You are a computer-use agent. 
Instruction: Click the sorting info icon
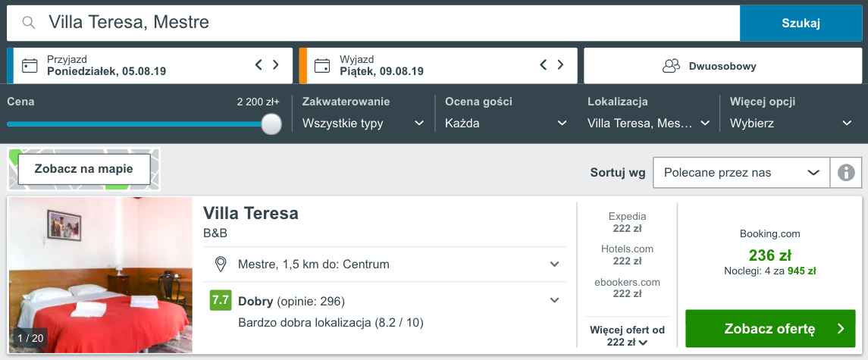point(846,173)
